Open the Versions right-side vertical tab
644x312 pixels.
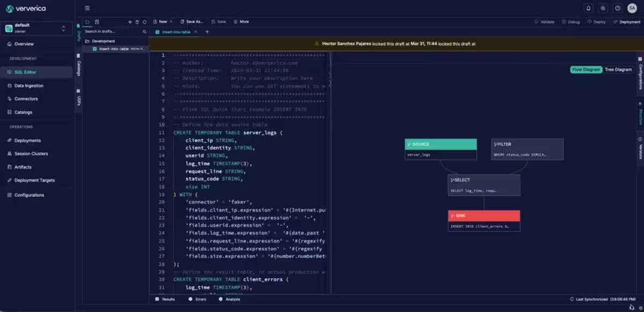pos(640,148)
